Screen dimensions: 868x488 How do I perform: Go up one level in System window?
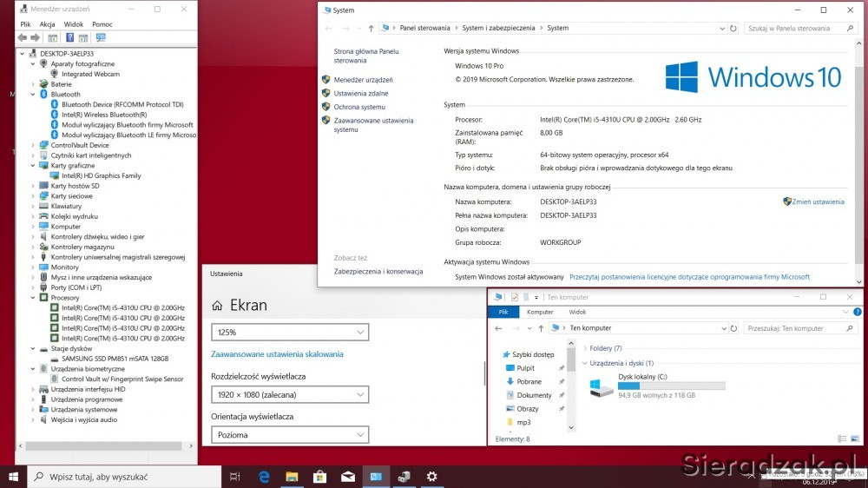pyautogui.click(x=371, y=29)
